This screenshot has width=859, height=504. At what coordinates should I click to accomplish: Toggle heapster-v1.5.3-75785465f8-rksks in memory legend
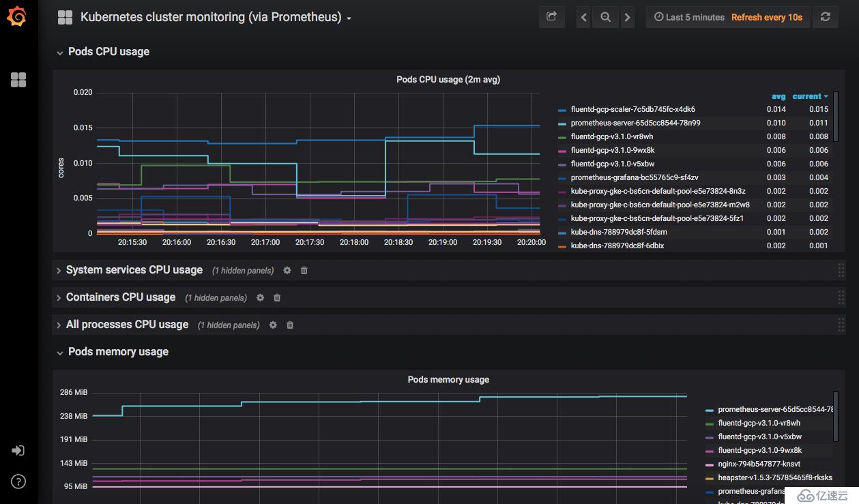775,477
